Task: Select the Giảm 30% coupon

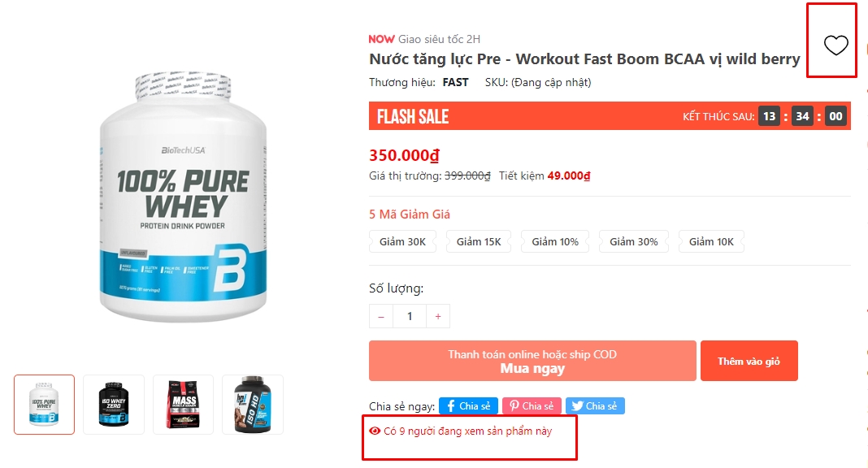Action: 634,241
